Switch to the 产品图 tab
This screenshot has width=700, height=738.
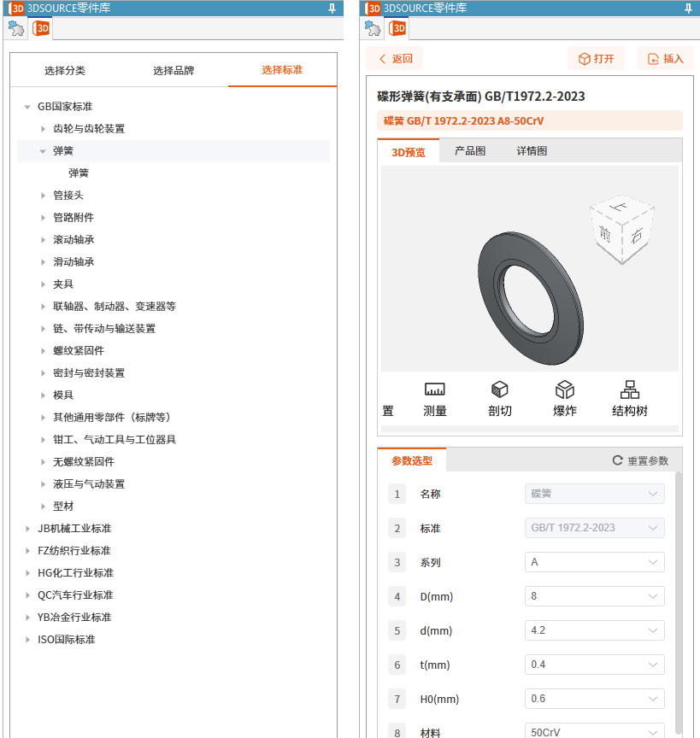tap(470, 151)
